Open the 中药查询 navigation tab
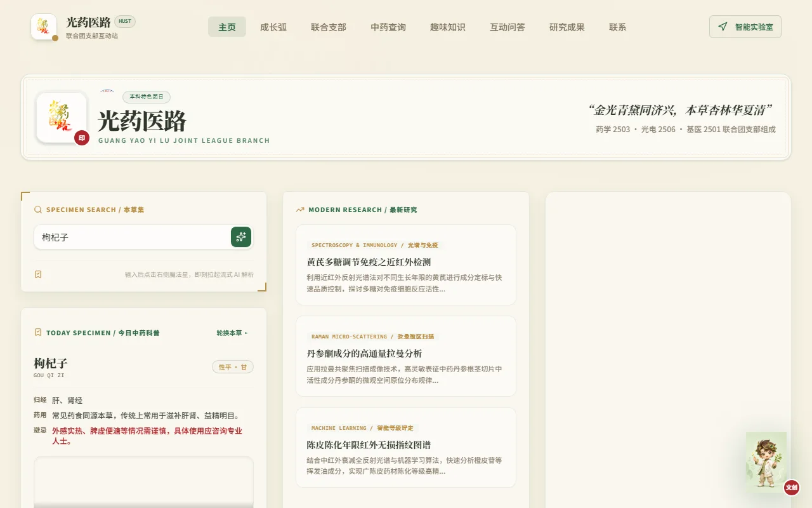 point(388,27)
